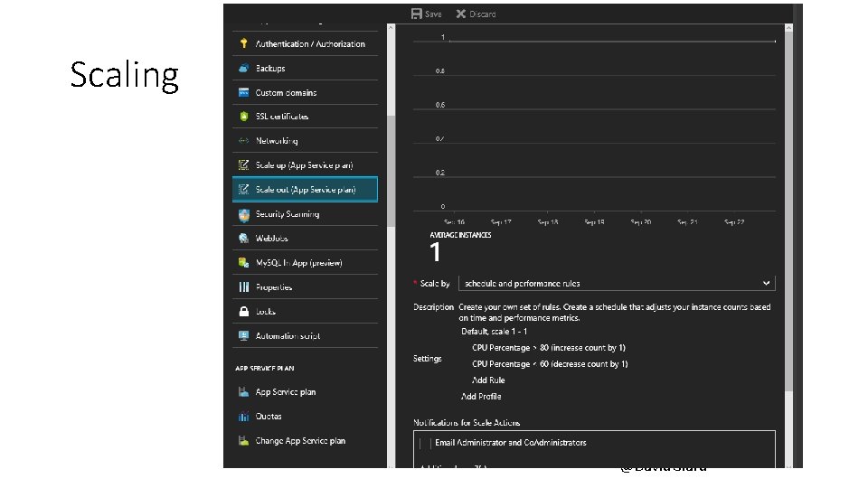Image resolution: width=868 pixels, height=488 pixels.
Task: Click the Scale by dropdown arrow
Action: pos(766,283)
